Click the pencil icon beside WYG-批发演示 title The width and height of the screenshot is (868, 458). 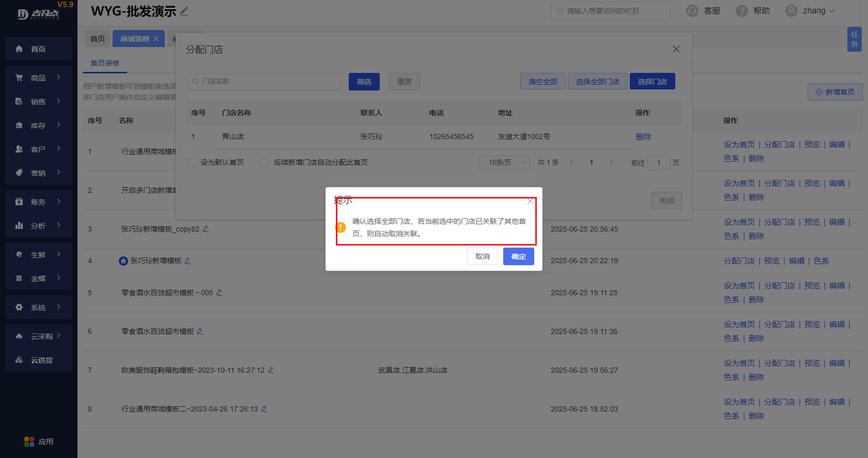coord(184,11)
